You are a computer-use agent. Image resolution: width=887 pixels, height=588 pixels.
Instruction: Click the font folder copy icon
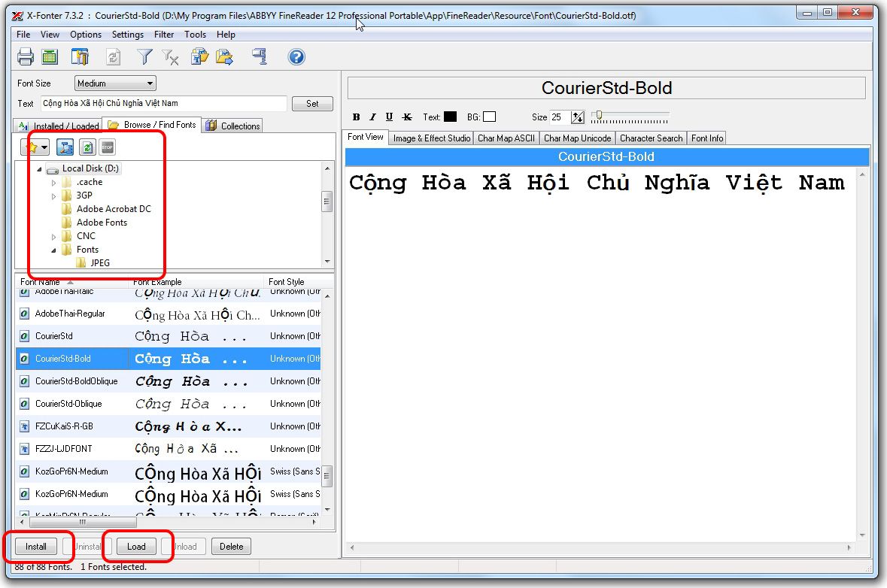click(x=199, y=56)
